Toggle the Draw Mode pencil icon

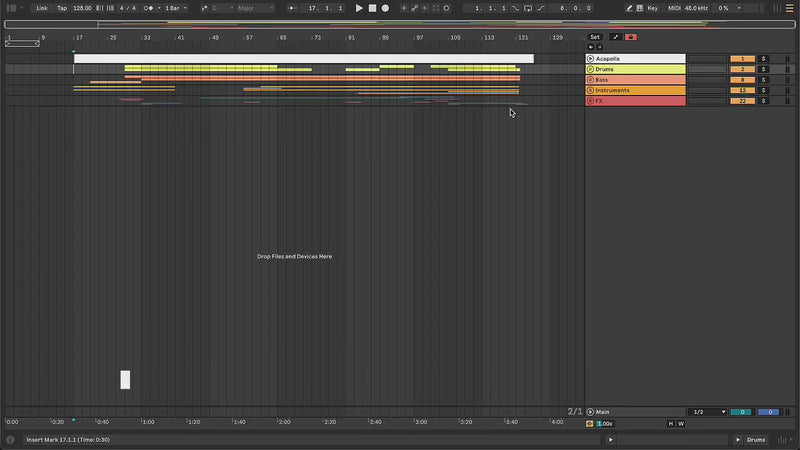[x=629, y=8]
